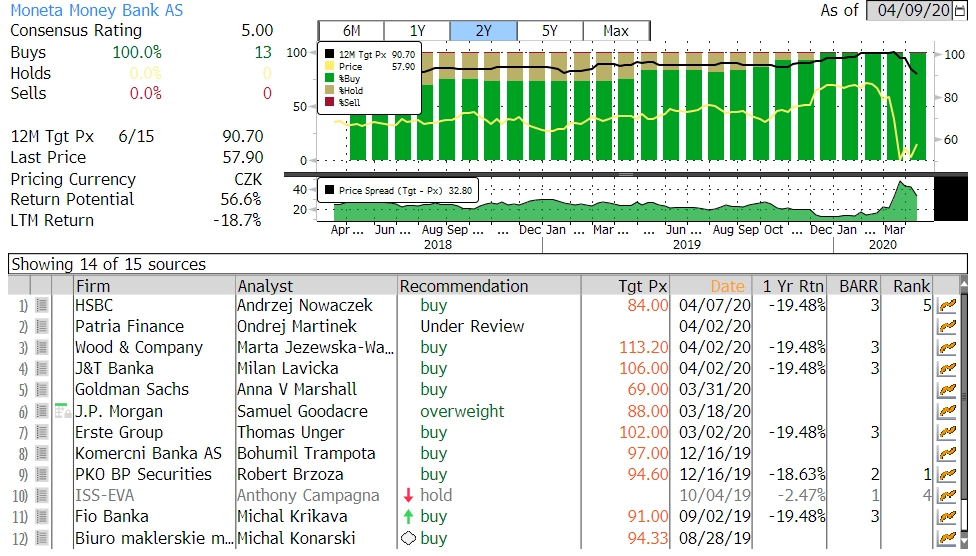Toggle %Hold tan legend swatch
976x556 pixels.
[329, 90]
